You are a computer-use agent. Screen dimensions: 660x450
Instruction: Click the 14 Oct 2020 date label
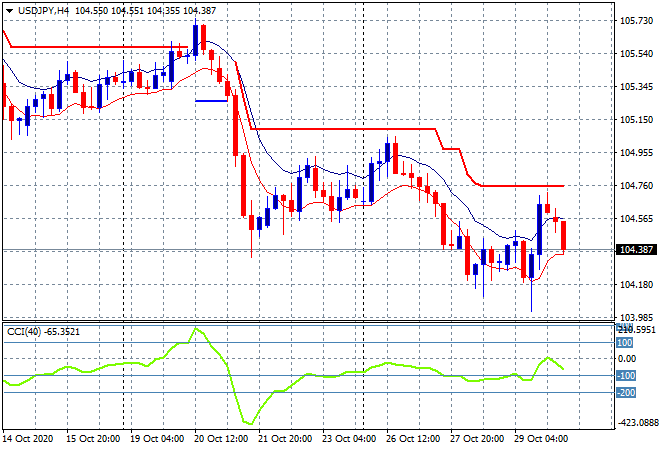(x=28, y=439)
